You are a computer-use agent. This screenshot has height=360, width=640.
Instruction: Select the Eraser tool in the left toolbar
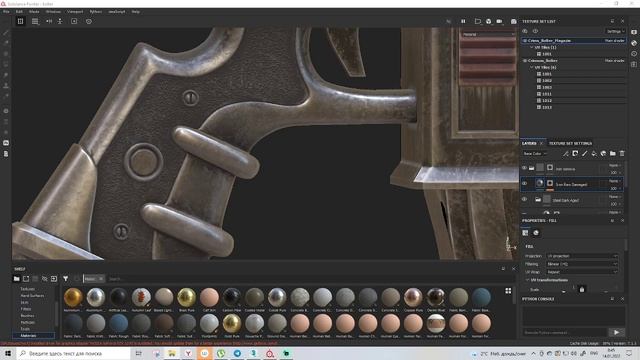click(6, 43)
